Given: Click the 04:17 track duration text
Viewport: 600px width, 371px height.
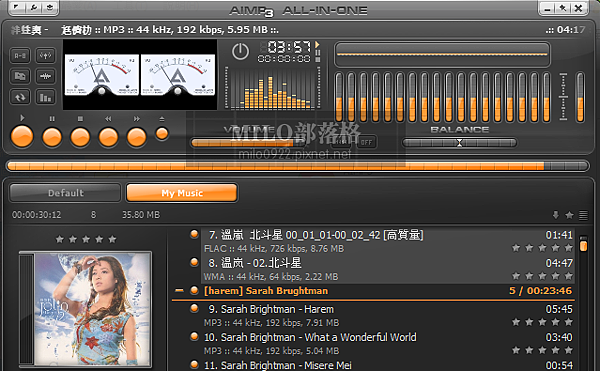Looking at the screenshot, I should click(x=571, y=29).
